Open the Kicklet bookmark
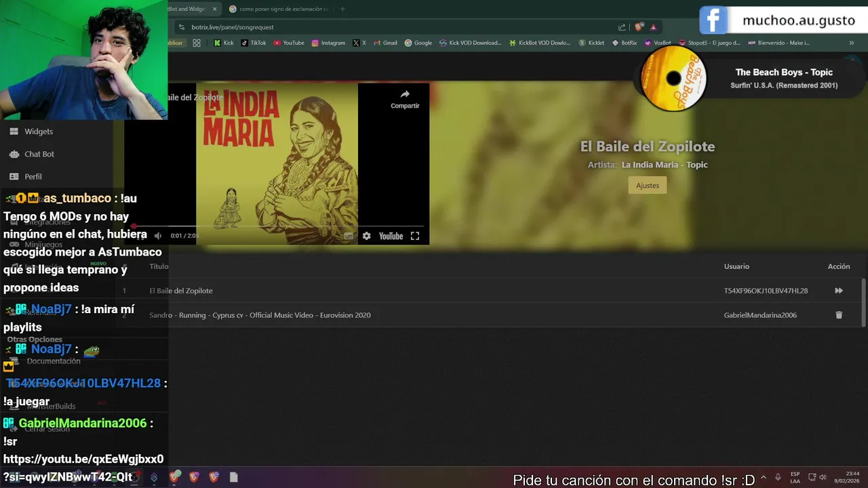Viewport: 868px width, 488px height. [x=591, y=43]
